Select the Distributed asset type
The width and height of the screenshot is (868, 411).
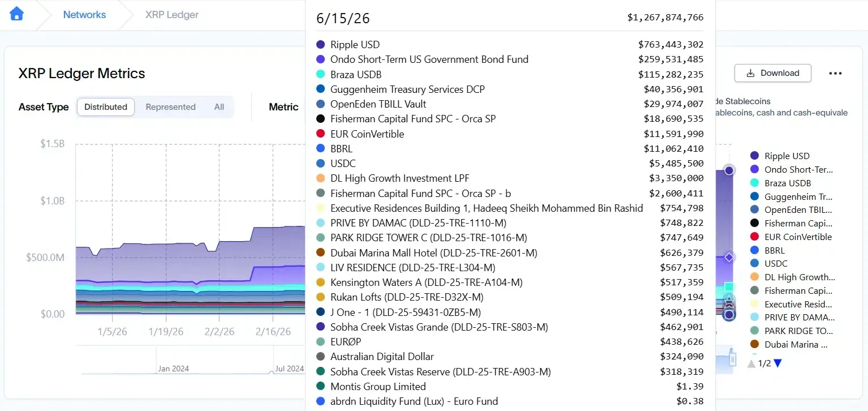click(106, 107)
